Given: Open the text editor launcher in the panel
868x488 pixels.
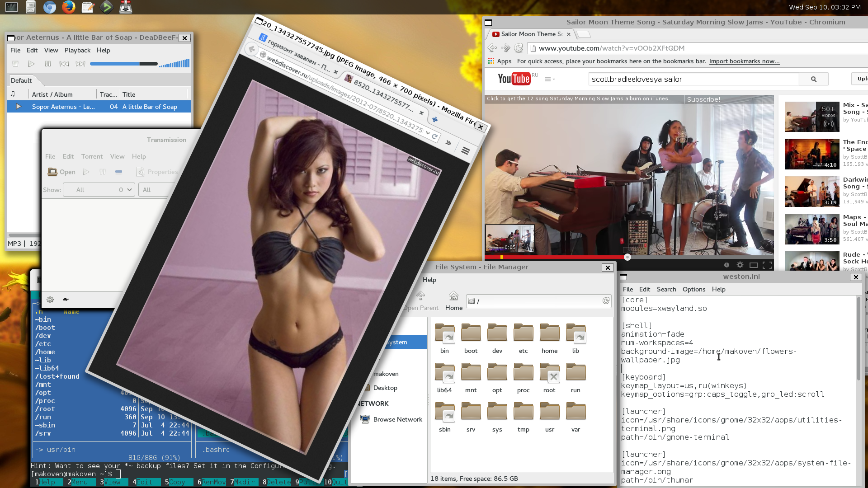Looking at the screenshot, I should (x=88, y=7).
